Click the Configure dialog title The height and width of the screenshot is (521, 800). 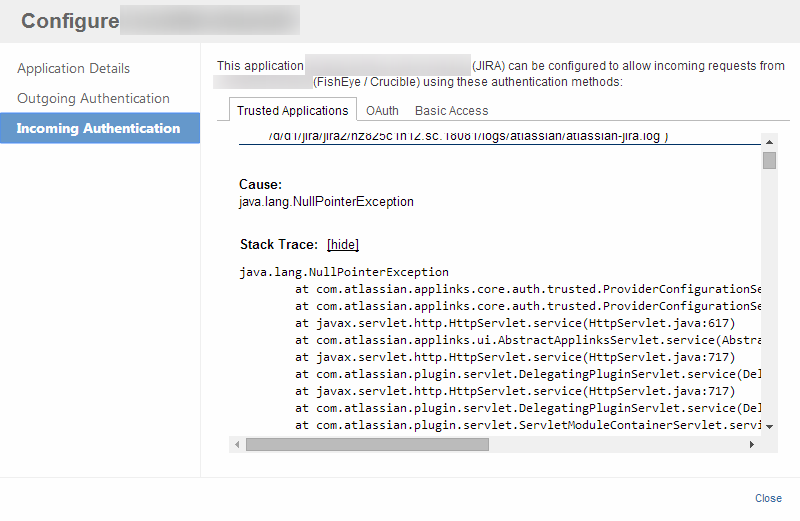(70, 21)
